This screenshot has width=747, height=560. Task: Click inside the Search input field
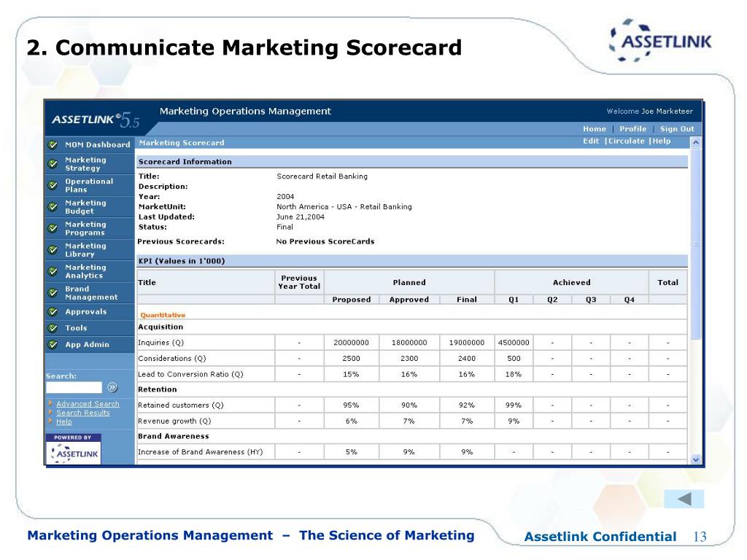[x=74, y=388]
